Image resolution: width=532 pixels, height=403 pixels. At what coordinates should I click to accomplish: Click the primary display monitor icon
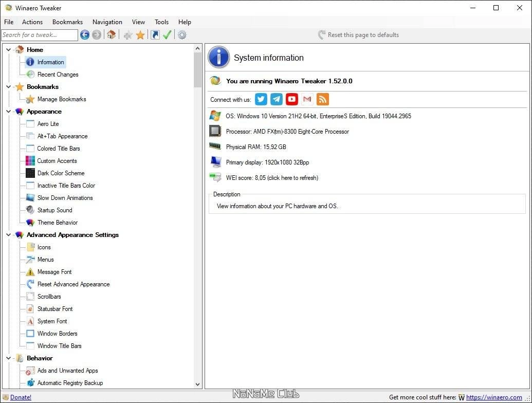215,162
